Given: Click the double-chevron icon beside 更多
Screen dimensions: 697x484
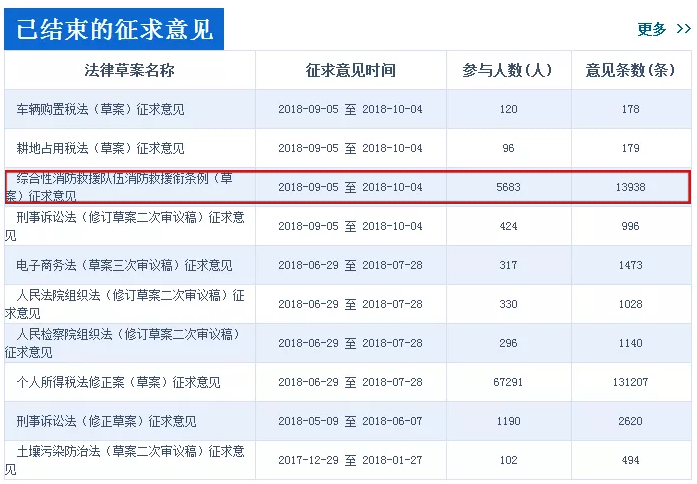Looking at the screenshot, I should 683,29.
